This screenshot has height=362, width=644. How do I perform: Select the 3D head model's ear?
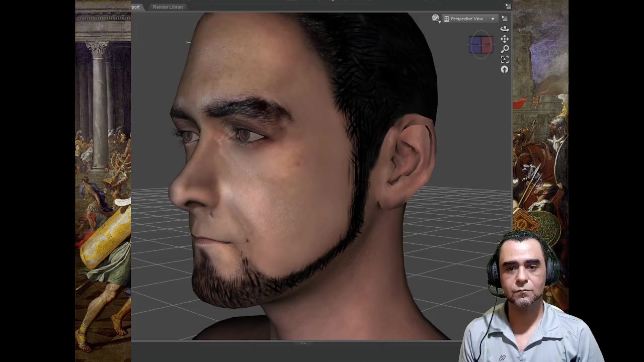(408, 161)
